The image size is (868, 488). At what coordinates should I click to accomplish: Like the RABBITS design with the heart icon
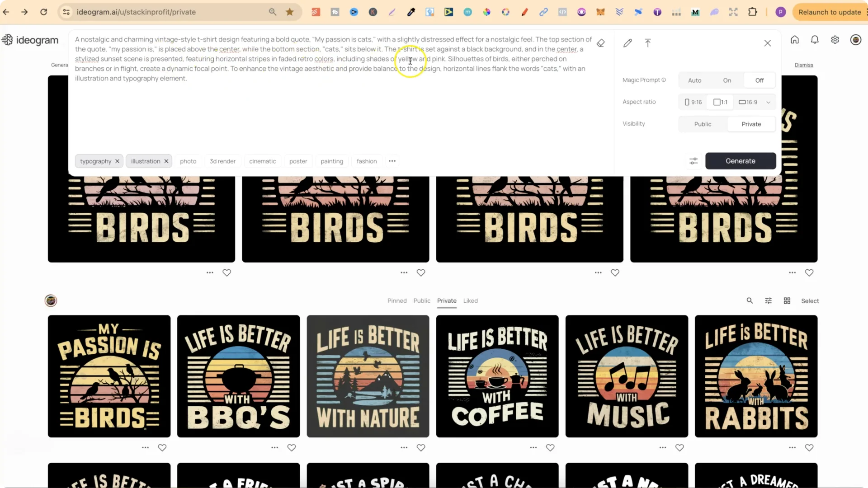pyautogui.click(x=809, y=448)
